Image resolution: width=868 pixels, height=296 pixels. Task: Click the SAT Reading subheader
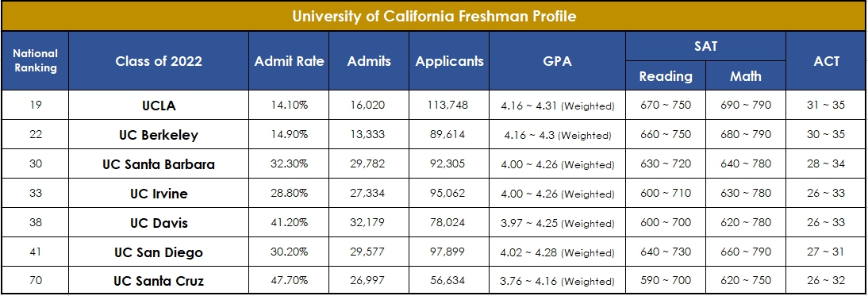tap(666, 76)
